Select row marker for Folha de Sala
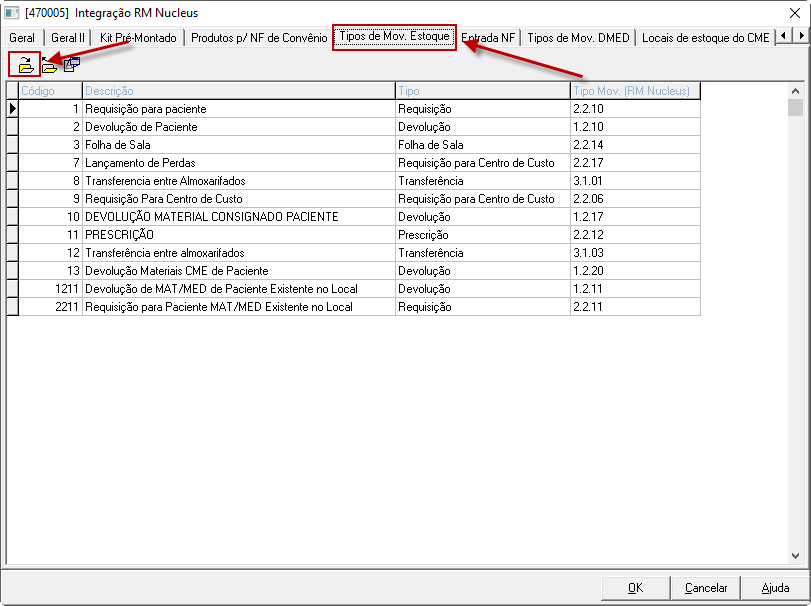The height and width of the screenshot is (606, 811). (12, 145)
